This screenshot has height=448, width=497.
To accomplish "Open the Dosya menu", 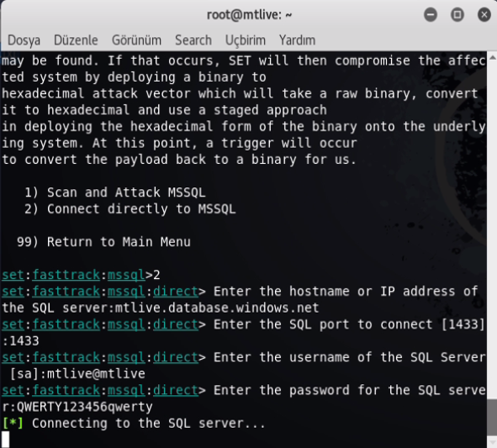I will [x=24, y=40].
